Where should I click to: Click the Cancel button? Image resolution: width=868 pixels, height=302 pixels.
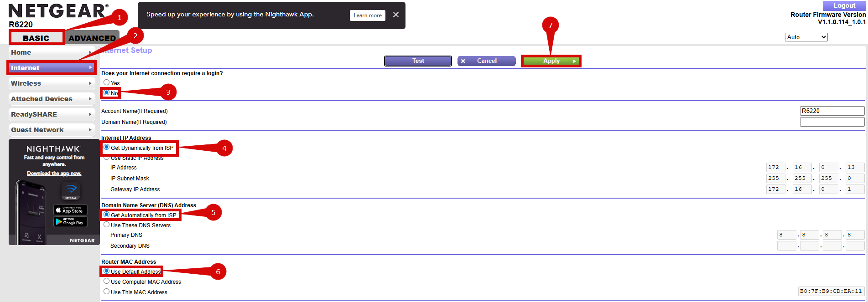pyautogui.click(x=487, y=61)
